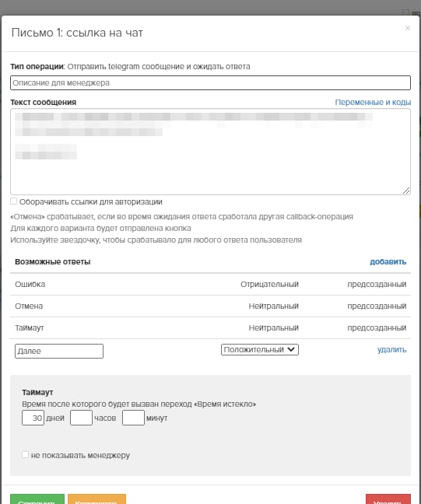Select the Отмена answer row
Screen dimensions: 421x504
(x=210, y=306)
